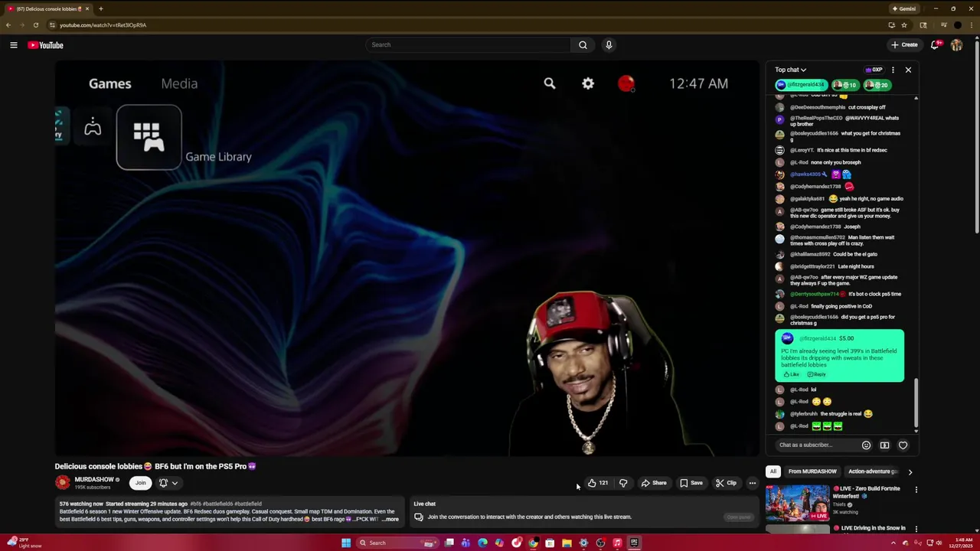Go back in Chrome browser history
This screenshot has width=980, height=551.
[8, 25]
